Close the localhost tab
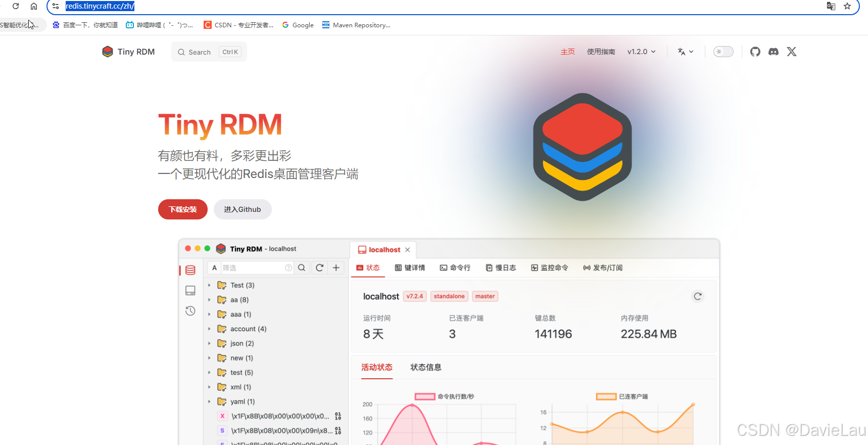This screenshot has height=445, width=868. tap(407, 250)
